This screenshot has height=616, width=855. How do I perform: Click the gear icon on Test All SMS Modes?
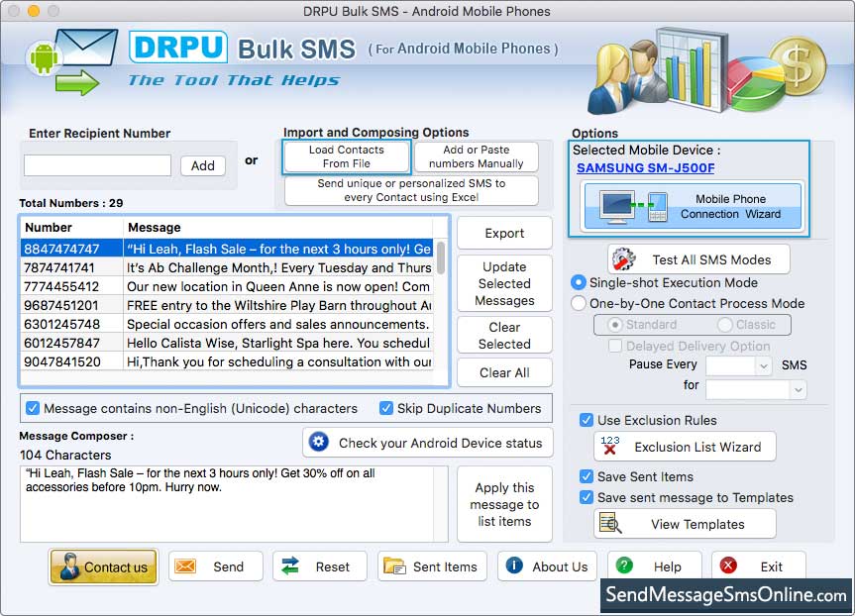624,258
